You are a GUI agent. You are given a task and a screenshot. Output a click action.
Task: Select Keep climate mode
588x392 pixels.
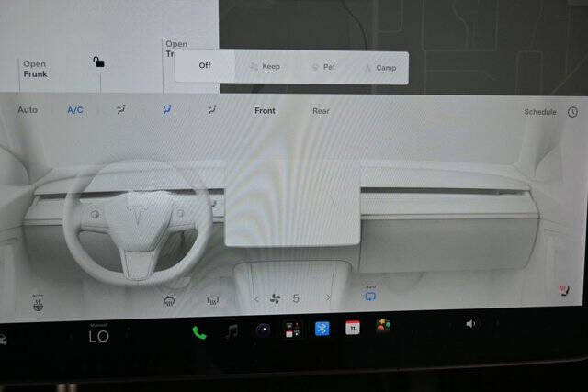click(266, 67)
